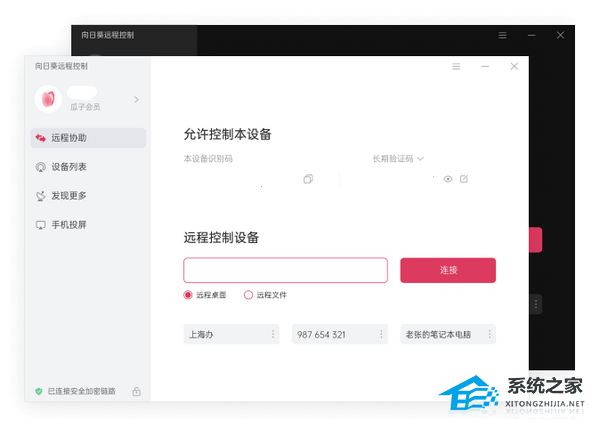600x422 pixels.
Task: Choose recent device 上海办
Action: tap(231, 334)
